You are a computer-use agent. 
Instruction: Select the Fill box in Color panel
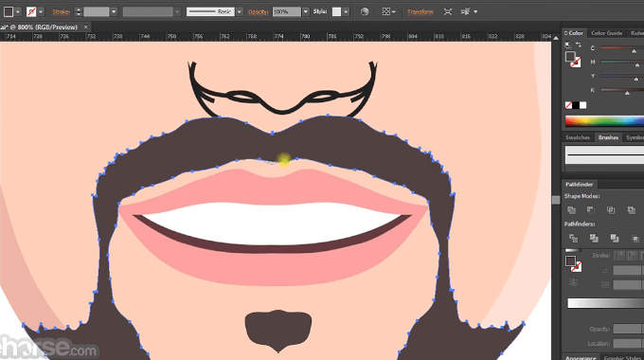[570, 57]
